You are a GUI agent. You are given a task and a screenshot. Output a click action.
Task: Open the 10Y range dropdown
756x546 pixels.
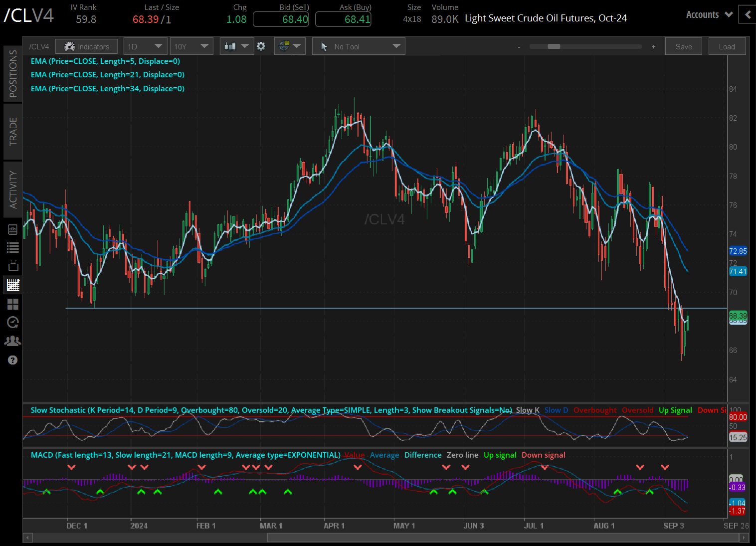pos(191,46)
